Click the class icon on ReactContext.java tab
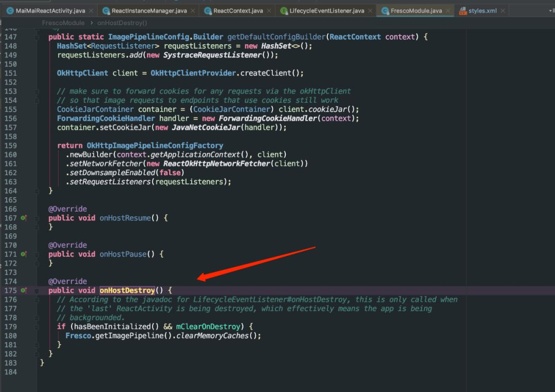The image size is (555, 392). [208, 11]
